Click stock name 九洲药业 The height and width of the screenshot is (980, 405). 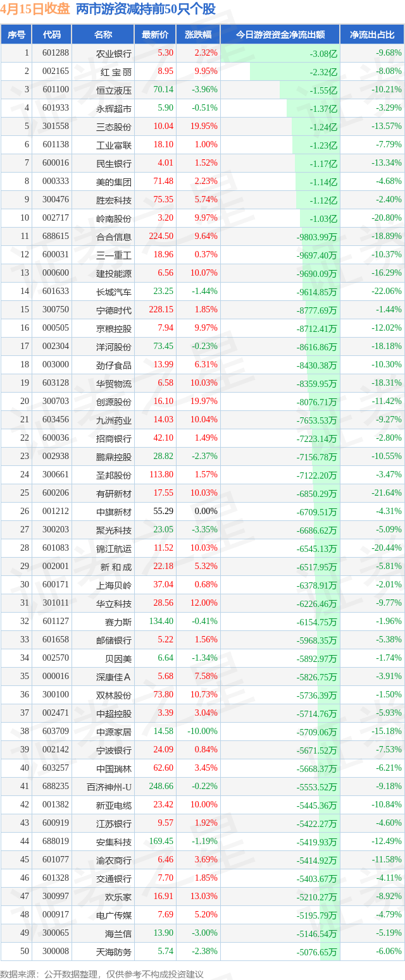point(114,420)
